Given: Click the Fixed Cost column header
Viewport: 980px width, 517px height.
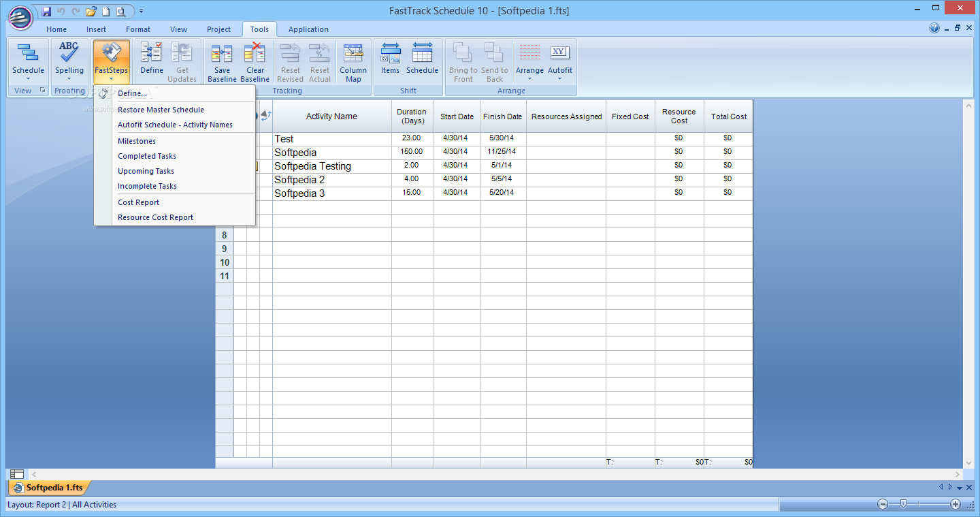Looking at the screenshot, I should (630, 116).
